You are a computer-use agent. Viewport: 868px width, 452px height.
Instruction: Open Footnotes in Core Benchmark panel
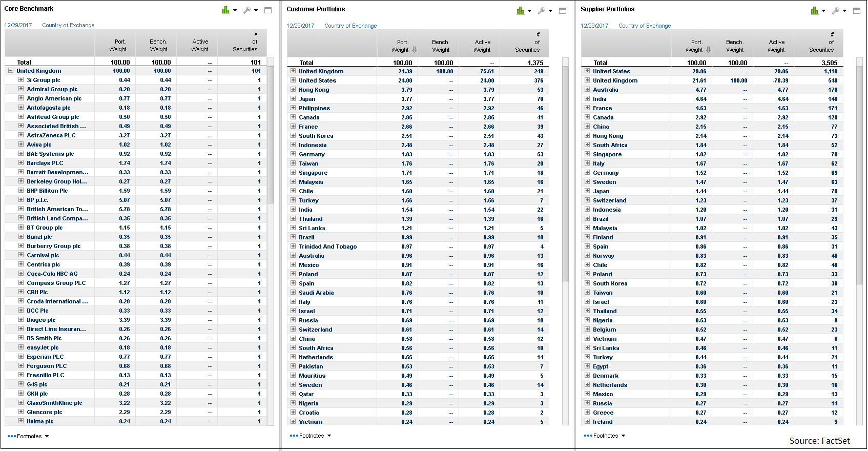(28, 436)
